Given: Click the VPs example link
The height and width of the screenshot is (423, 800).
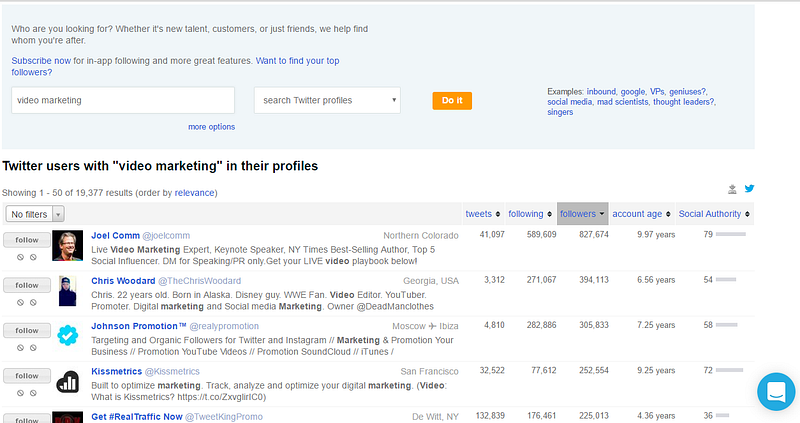Looking at the screenshot, I should [657, 92].
